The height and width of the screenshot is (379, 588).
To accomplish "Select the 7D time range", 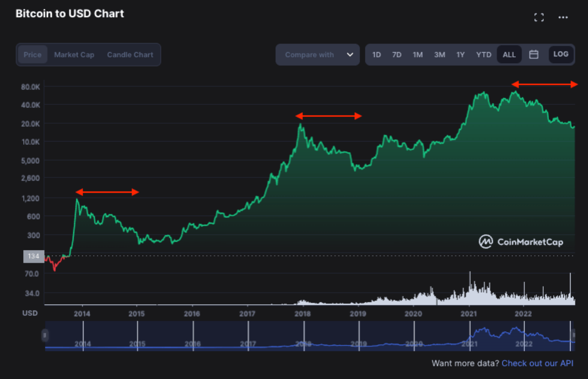I will pyautogui.click(x=396, y=54).
